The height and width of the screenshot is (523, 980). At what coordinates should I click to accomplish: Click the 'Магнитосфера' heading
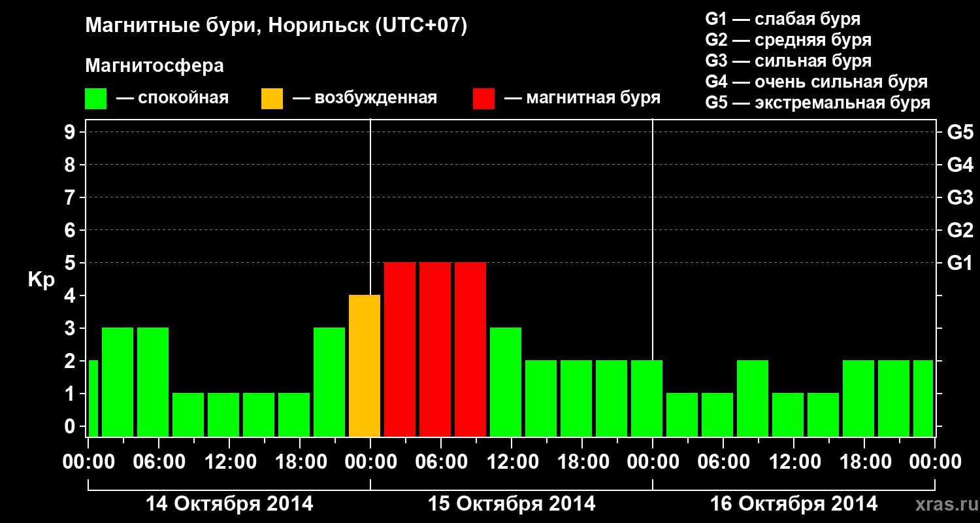click(155, 66)
